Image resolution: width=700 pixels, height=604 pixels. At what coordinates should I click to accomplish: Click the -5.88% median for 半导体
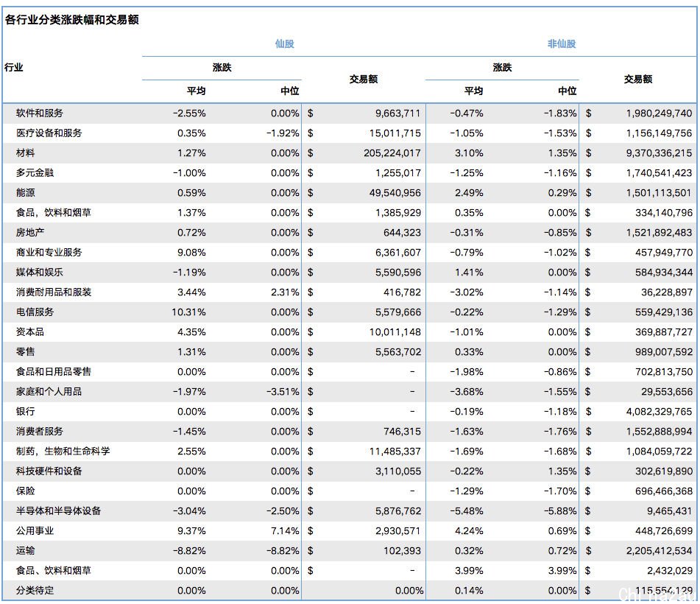[560, 510]
